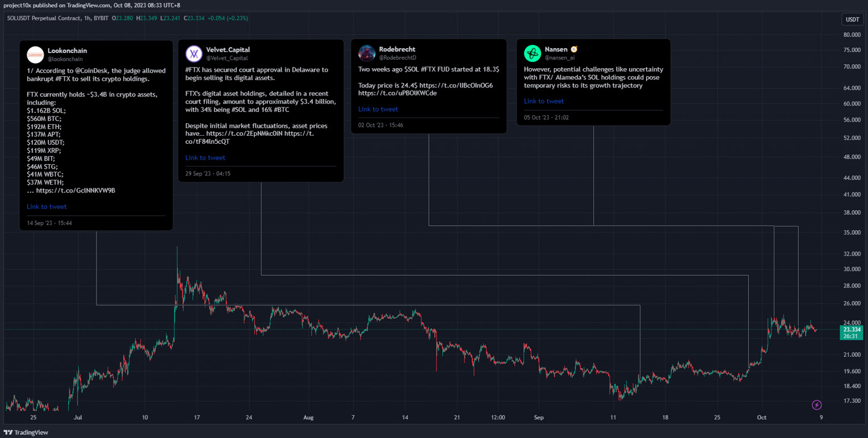Click the 44.000 price axis label

[x=853, y=178]
